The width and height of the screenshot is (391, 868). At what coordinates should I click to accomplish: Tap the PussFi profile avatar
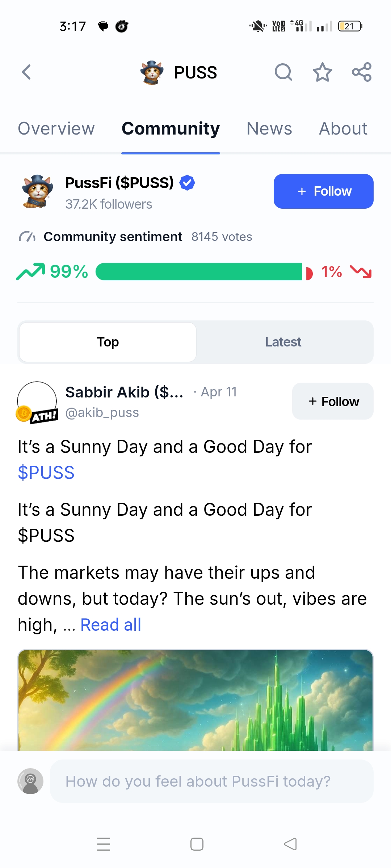point(37,191)
